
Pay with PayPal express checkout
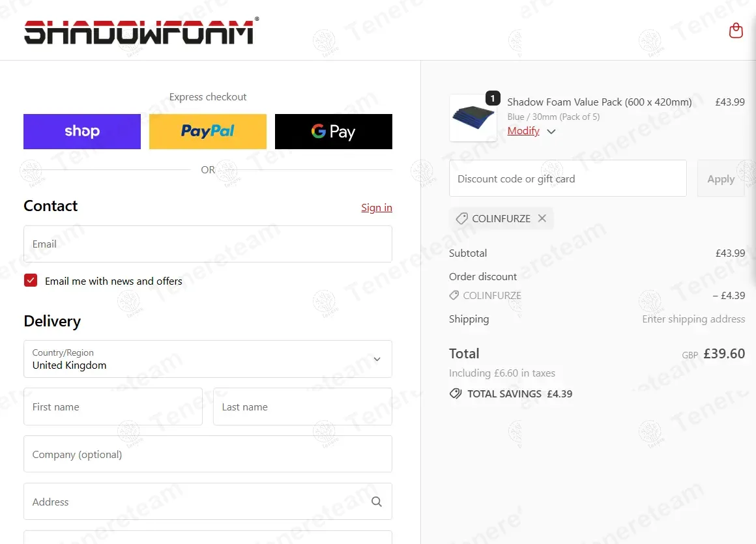point(208,132)
